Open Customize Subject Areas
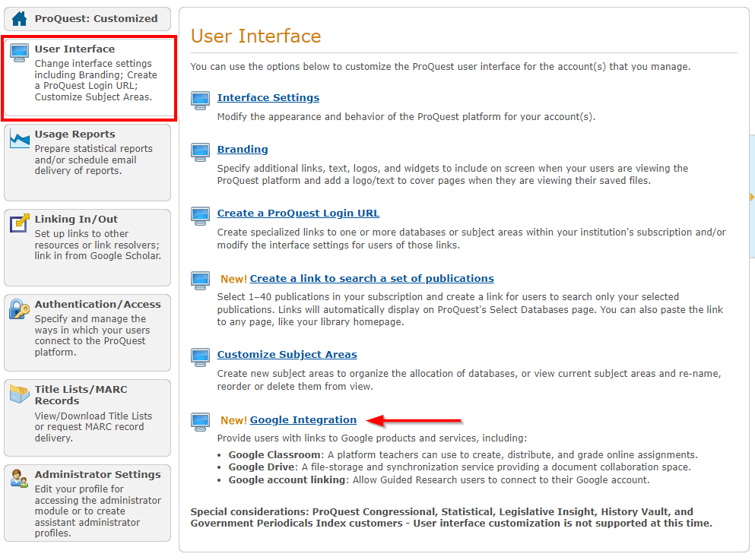 click(x=287, y=354)
